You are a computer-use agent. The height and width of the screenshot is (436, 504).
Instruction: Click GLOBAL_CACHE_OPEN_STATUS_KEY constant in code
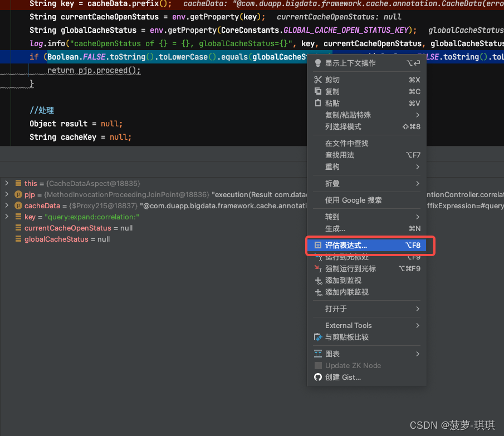coord(346,30)
